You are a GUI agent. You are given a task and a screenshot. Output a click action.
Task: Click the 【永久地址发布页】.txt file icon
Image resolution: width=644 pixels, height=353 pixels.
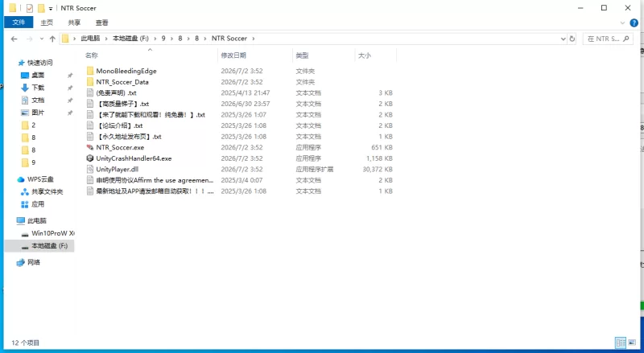(90, 136)
